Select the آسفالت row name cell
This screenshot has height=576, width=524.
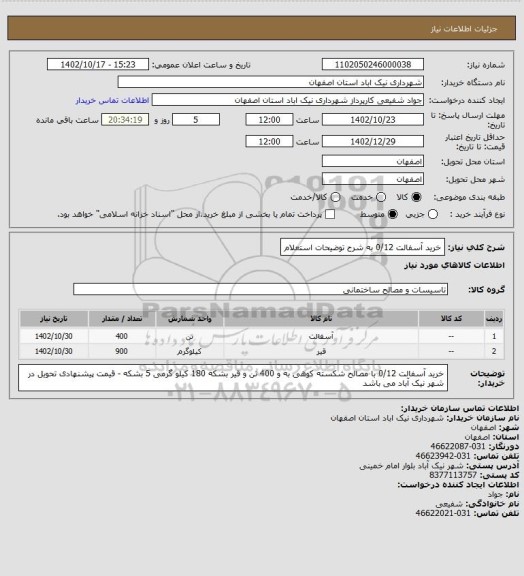[x=321, y=336]
